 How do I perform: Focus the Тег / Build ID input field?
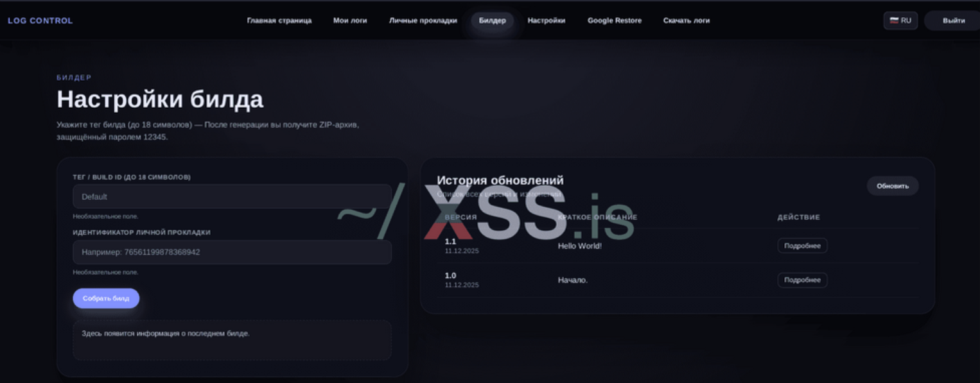point(232,196)
